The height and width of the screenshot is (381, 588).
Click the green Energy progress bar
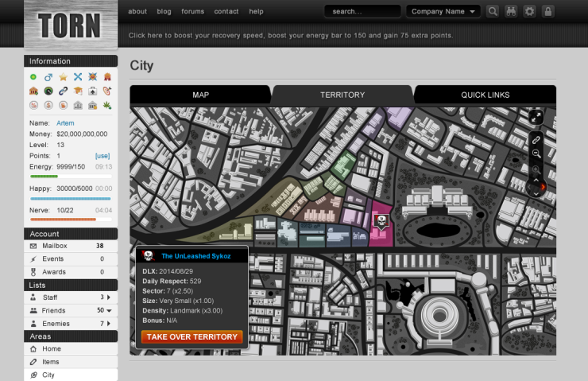(44, 177)
